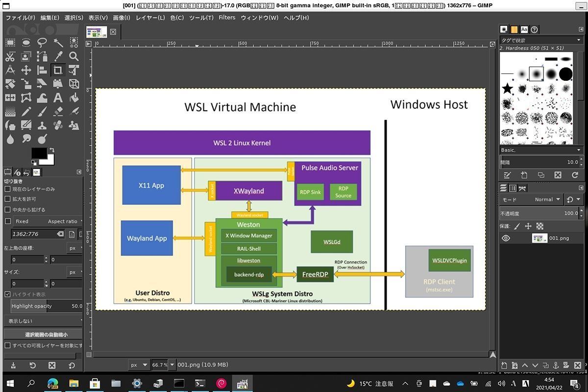Viewport: 588px width, 392px height.
Task: Toggle the Fixed aspect ratio checkbox
Action: click(7, 221)
